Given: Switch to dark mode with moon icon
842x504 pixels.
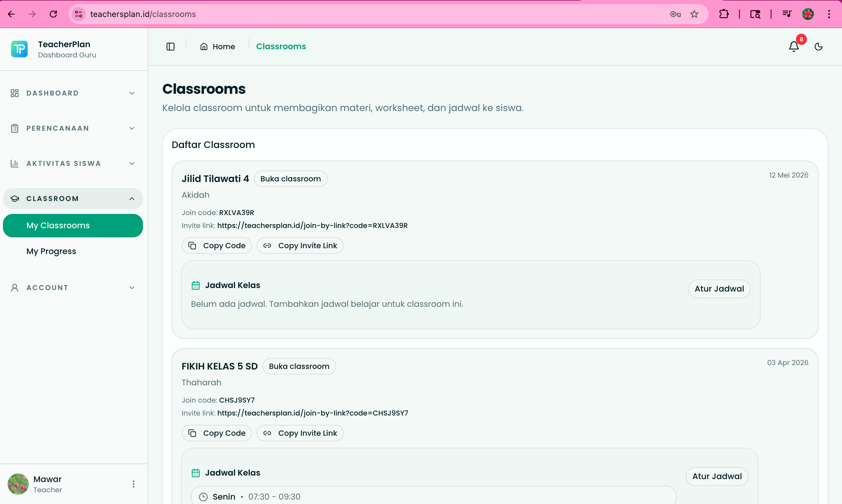Looking at the screenshot, I should click(x=819, y=47).
